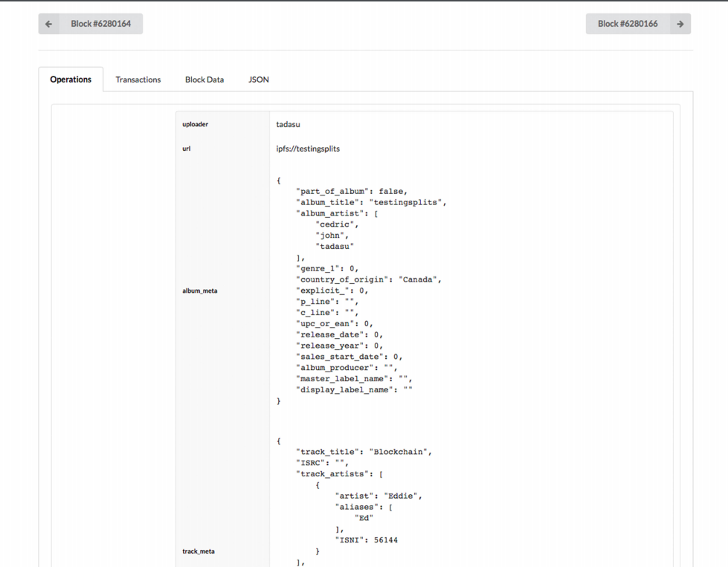Click the "track_title": "Blockchain" line
Image resolution: width=728 pixels, height=567 pixels.
[364, 452]
